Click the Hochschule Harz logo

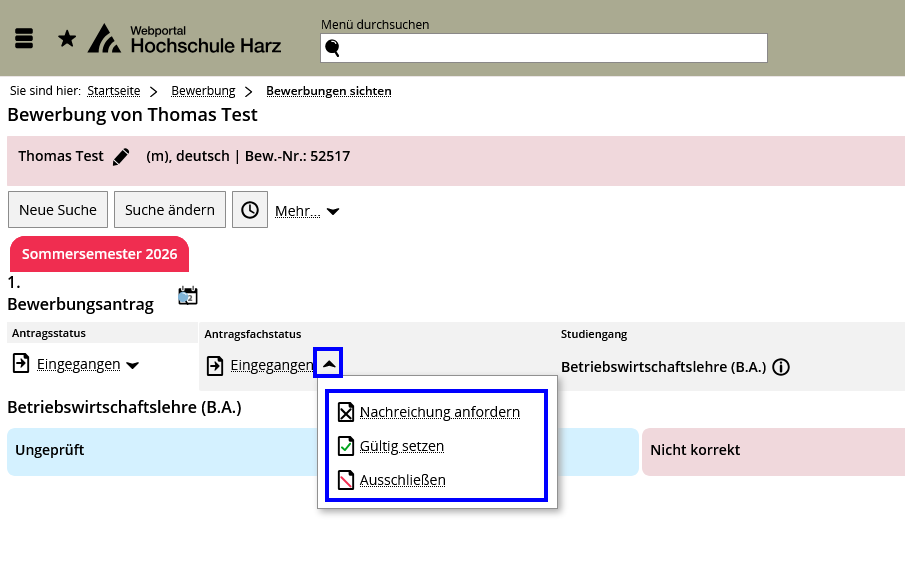coord(185,39)
